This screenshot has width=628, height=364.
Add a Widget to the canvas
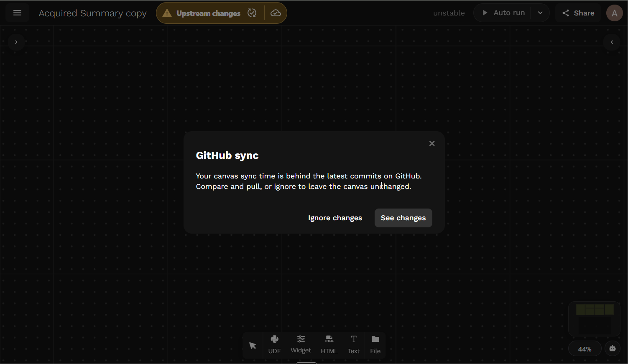point(301,345)
